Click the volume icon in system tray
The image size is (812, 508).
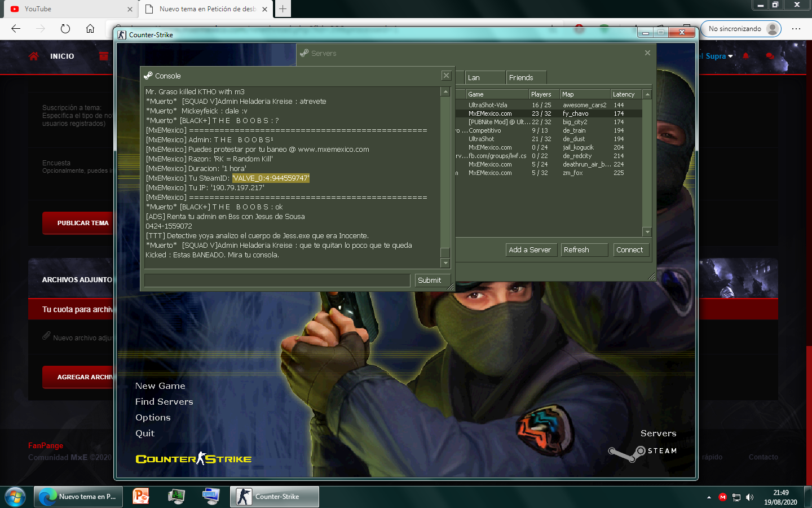[x=749, y=497]
